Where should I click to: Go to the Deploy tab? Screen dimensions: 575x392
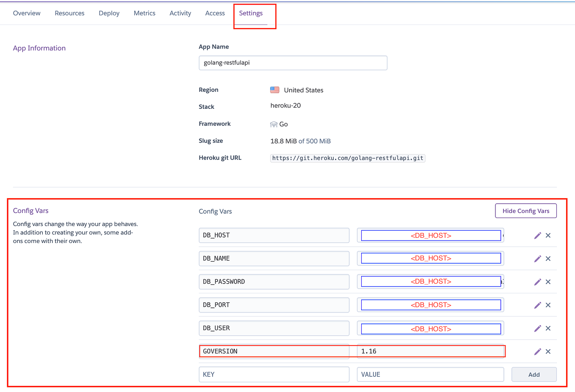[x=109, y=13]
